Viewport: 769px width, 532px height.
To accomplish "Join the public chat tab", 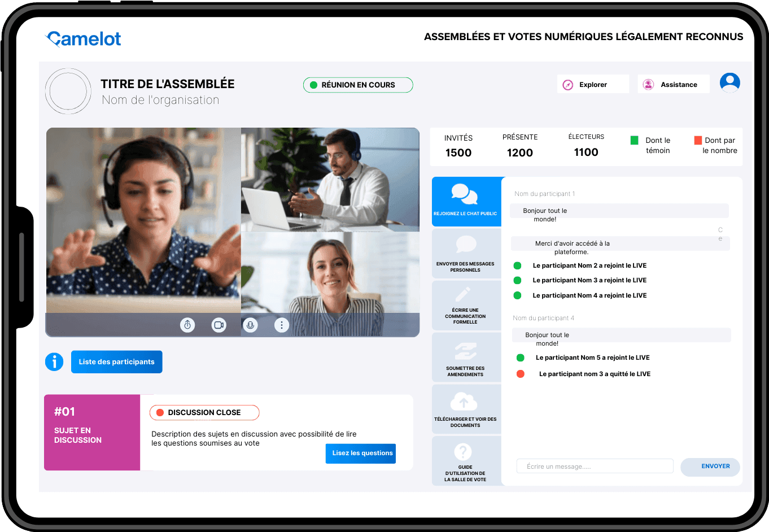I will pos(466,201).
